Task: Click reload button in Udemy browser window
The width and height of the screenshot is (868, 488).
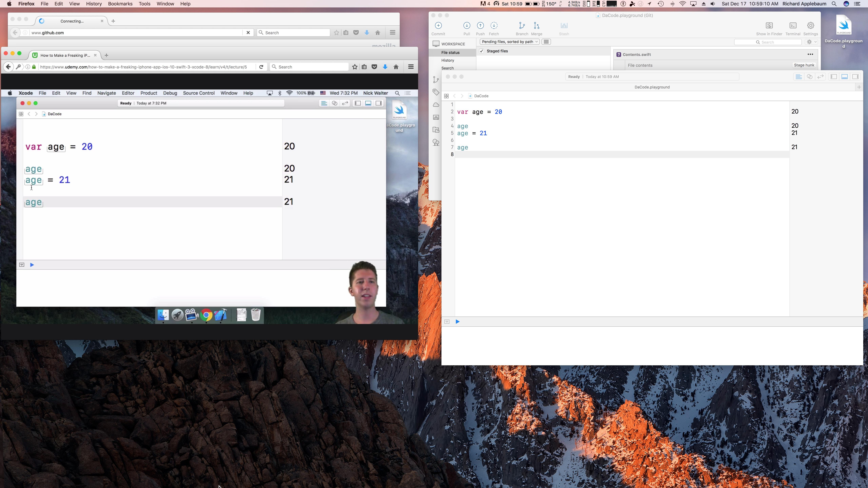Action: coord(261,67)
